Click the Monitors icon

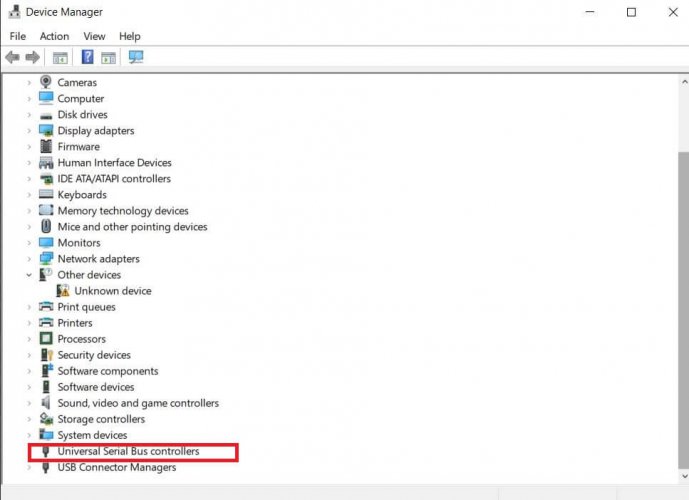(x=46, y=243)
